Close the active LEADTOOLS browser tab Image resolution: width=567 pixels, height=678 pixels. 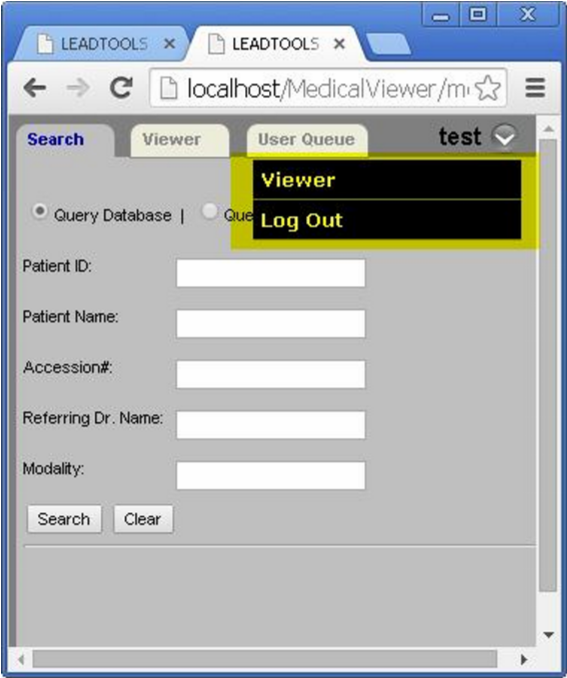pos(340,44)
